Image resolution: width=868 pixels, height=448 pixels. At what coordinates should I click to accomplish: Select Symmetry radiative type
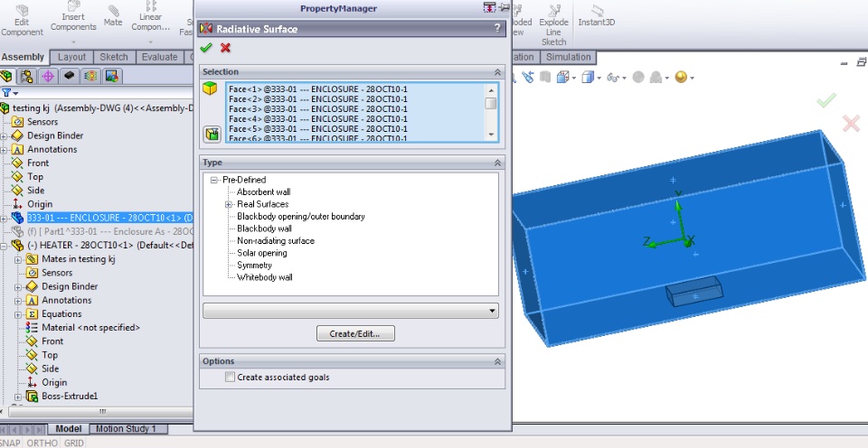pos(255,265)
